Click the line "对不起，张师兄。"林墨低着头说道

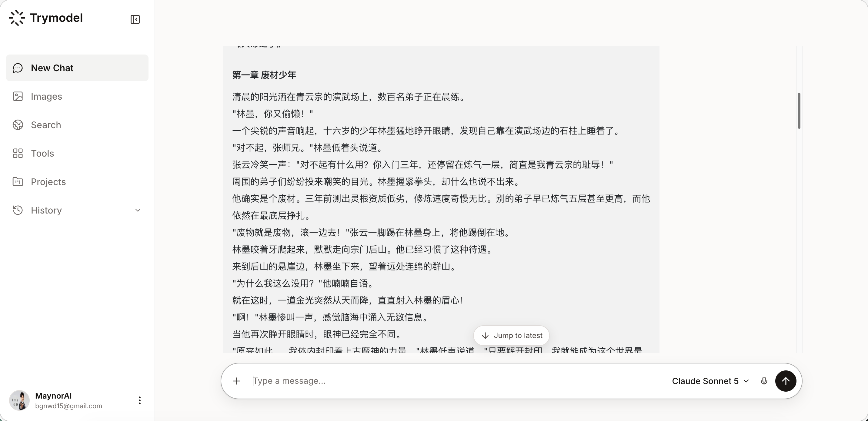point(308,148)
